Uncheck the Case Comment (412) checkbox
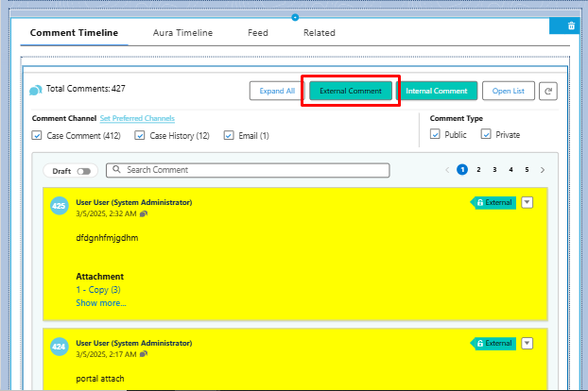This screenshot has width=588, height=391. point(37,136)
